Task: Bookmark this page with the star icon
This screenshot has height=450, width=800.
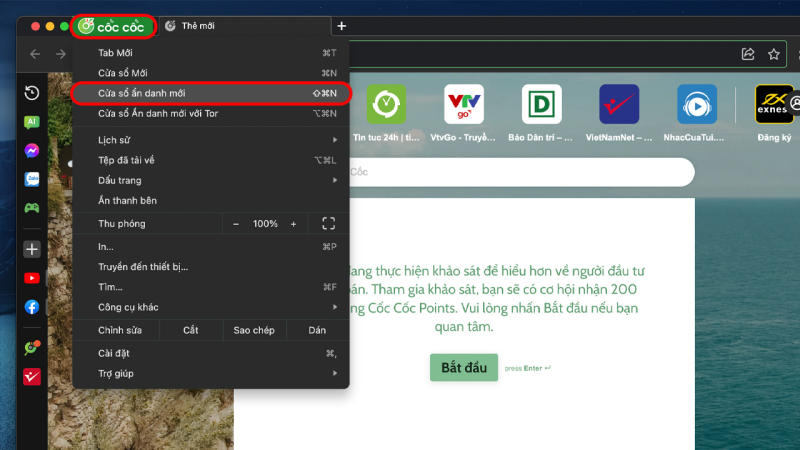Action: (x=774, y=54)
